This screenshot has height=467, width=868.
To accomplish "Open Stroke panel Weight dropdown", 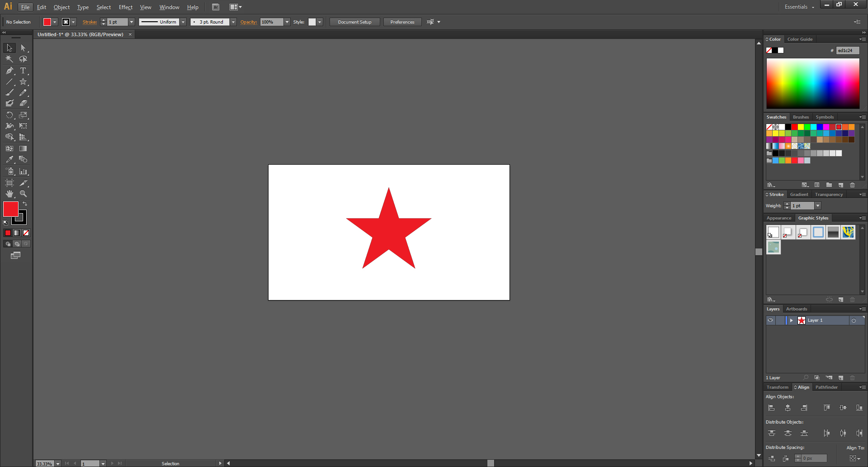I will (x=817, y=206).
